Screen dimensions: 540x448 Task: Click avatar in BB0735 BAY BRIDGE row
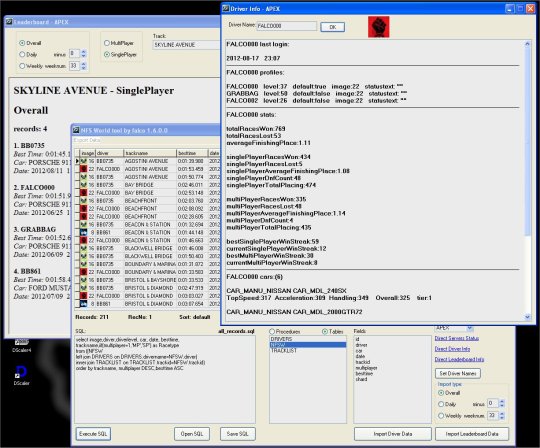(x=83, y=185)
